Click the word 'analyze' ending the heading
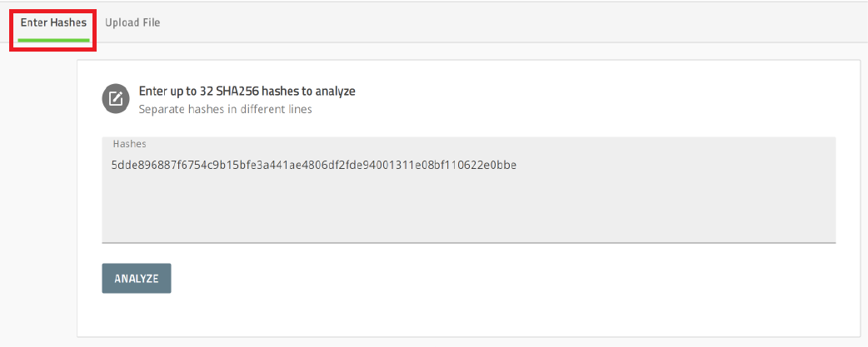 [x=336, y=92]
